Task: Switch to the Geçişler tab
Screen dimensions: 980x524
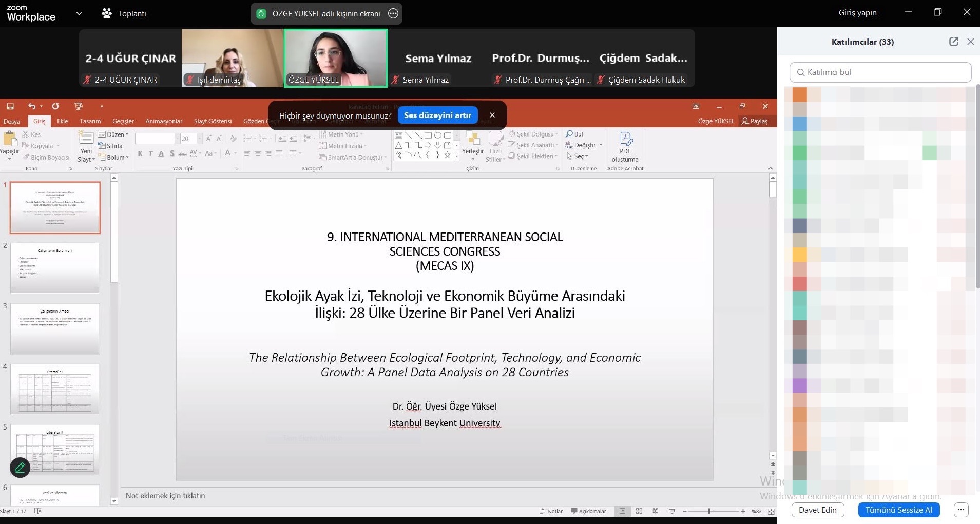Action: (x=123, y=121)
